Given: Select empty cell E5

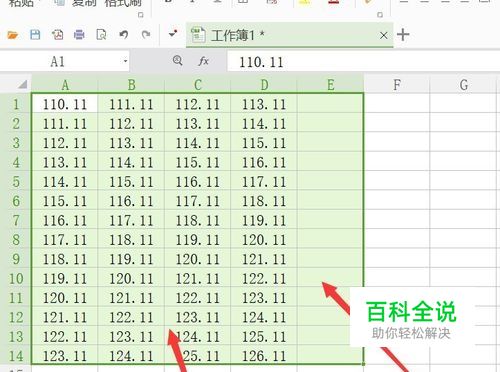Looking at the screenshot, I should point(330,182).
